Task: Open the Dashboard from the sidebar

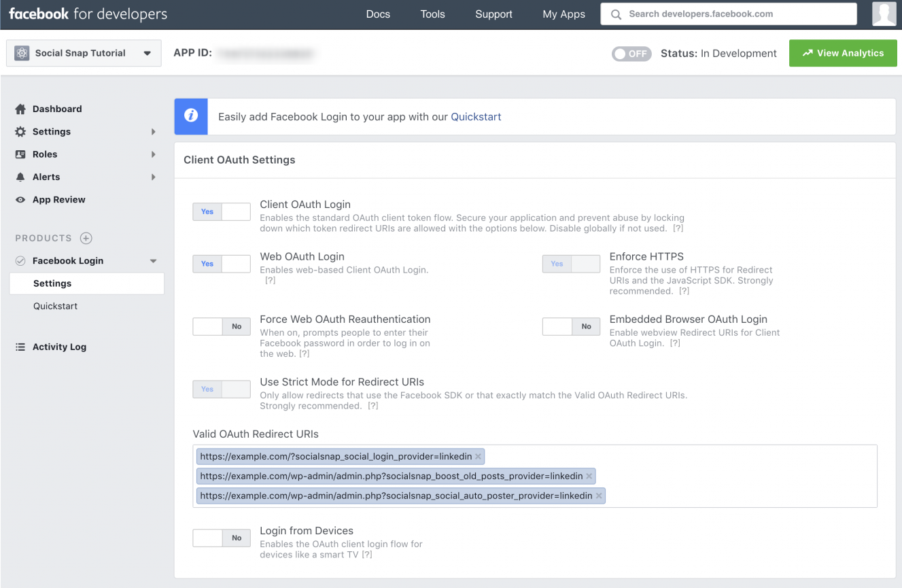Action: pos(57,109)
